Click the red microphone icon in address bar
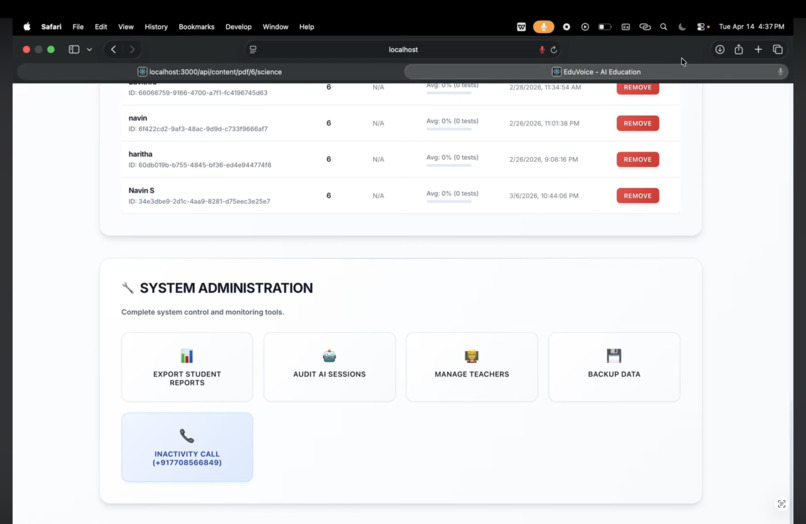Image resolution: width=806 pixels, height=524 pixels. tap(542, 50)
